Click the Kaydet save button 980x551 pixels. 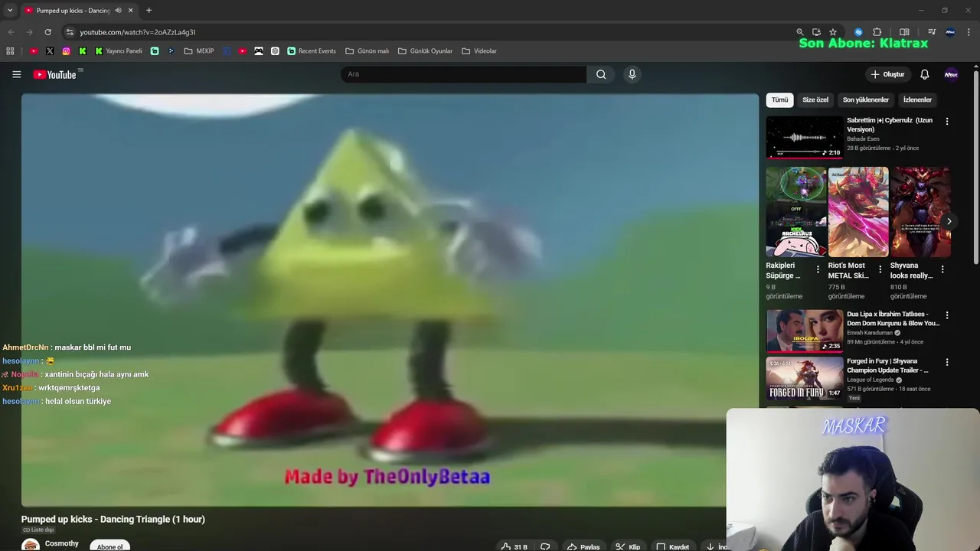[x=672, y=546]
